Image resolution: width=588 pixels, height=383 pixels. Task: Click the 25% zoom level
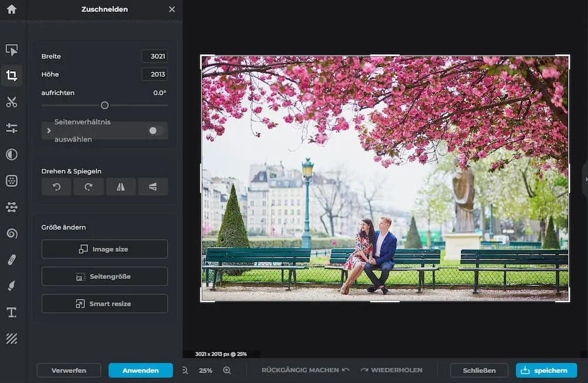pos(205,371)
